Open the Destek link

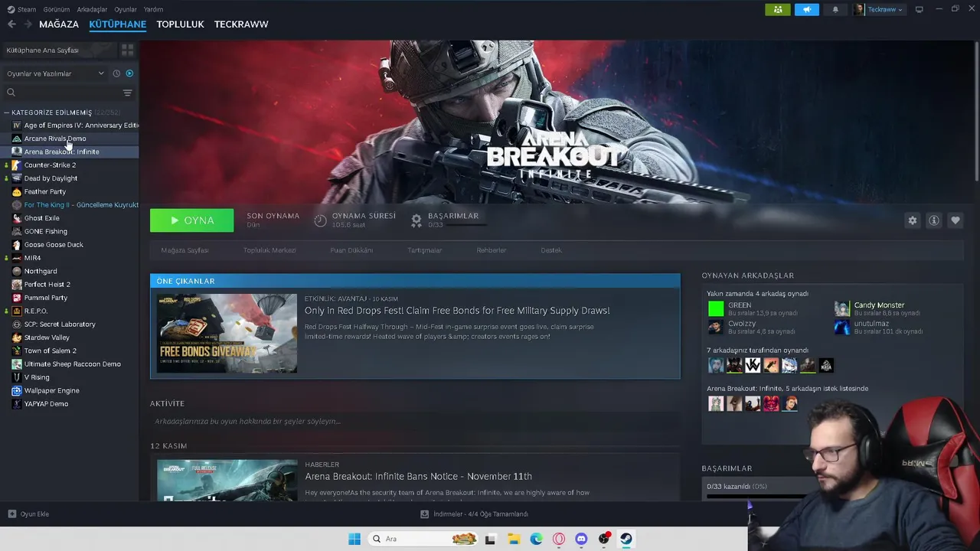point(551,250)
